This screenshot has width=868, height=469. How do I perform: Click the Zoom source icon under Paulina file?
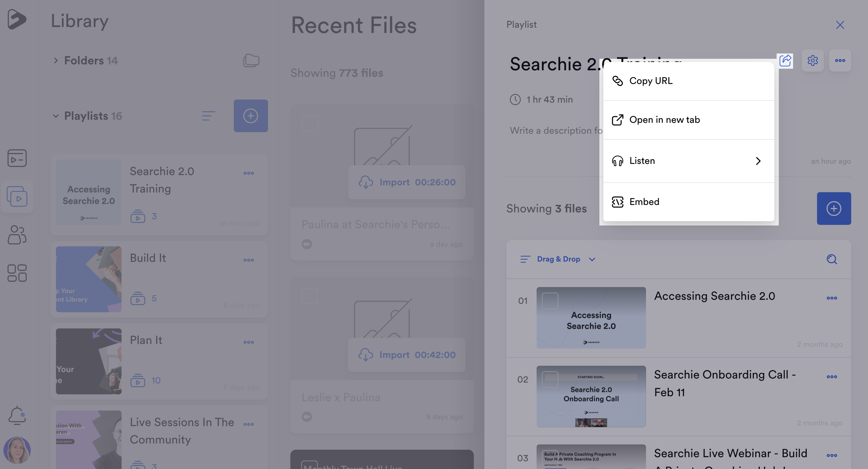(307, 244)
